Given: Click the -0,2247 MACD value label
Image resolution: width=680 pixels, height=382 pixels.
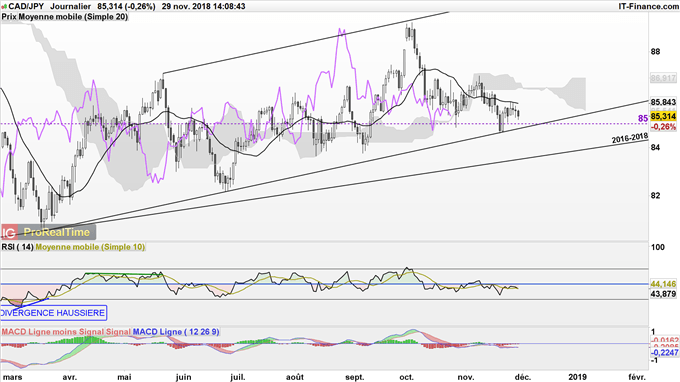Looking at the screenshot, I should [x=664, y=352].
